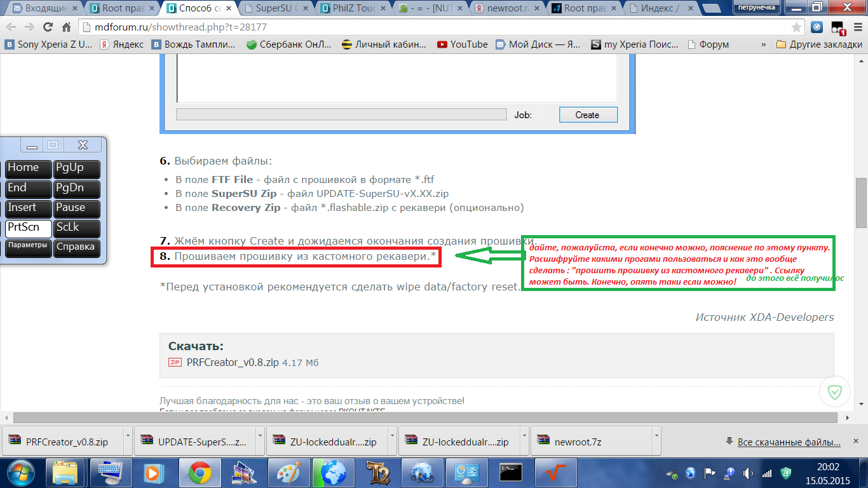Viewport: 868px width, 488px height.
Task: Open the my Xperia Поиск bookmark
Action: tap(634, 44)
